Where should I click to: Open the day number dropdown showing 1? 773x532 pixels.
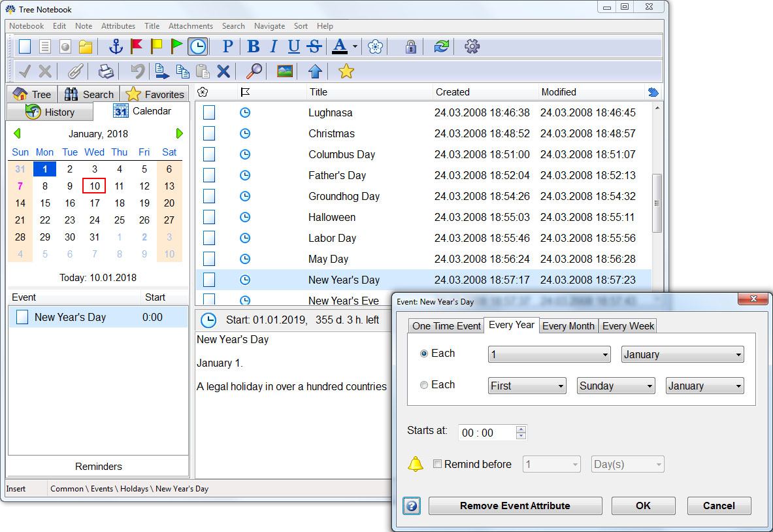tap(549, 354)
